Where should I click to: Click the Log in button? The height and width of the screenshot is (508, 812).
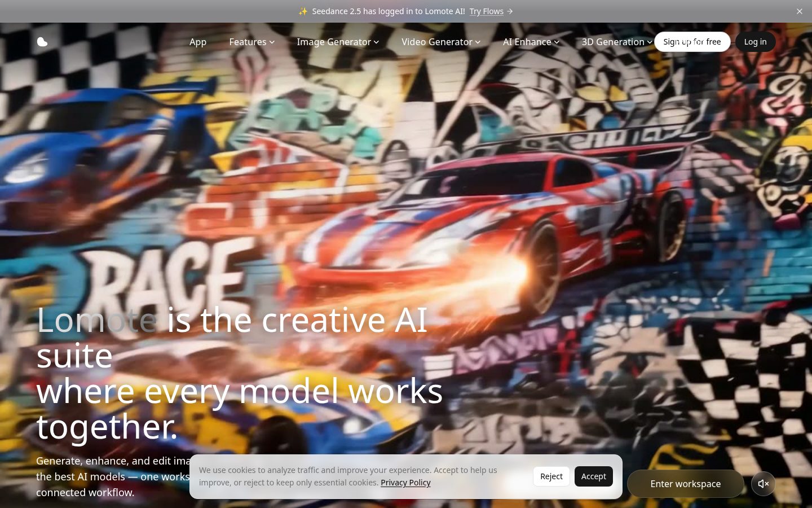tap(755, 42)
